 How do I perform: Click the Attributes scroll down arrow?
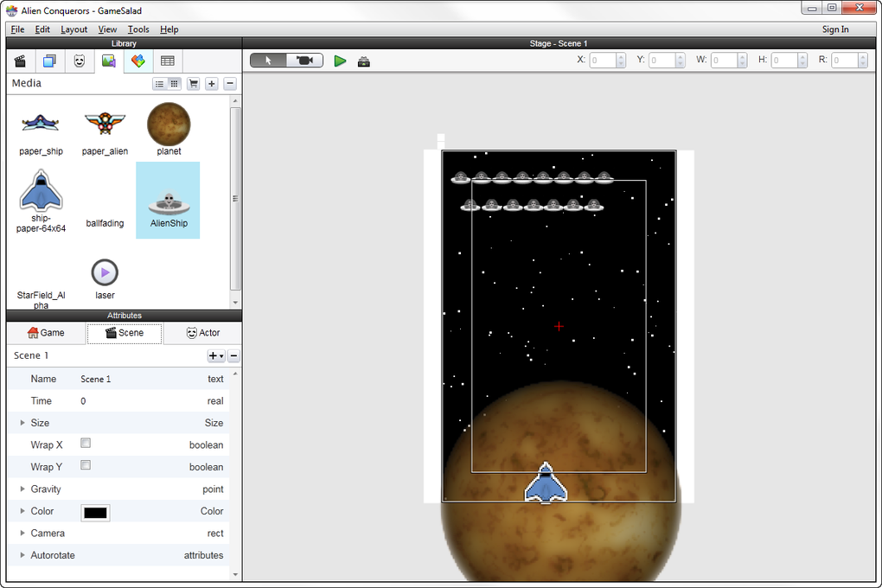click(x=235, y=574)
